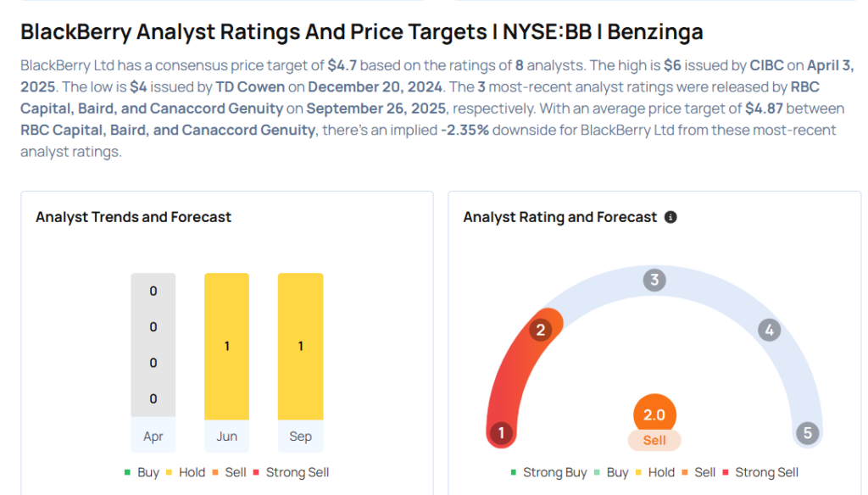Screen dimensions: 868x495
Task: Click gauge marker number 1
Action: click(x=501, y=434)
